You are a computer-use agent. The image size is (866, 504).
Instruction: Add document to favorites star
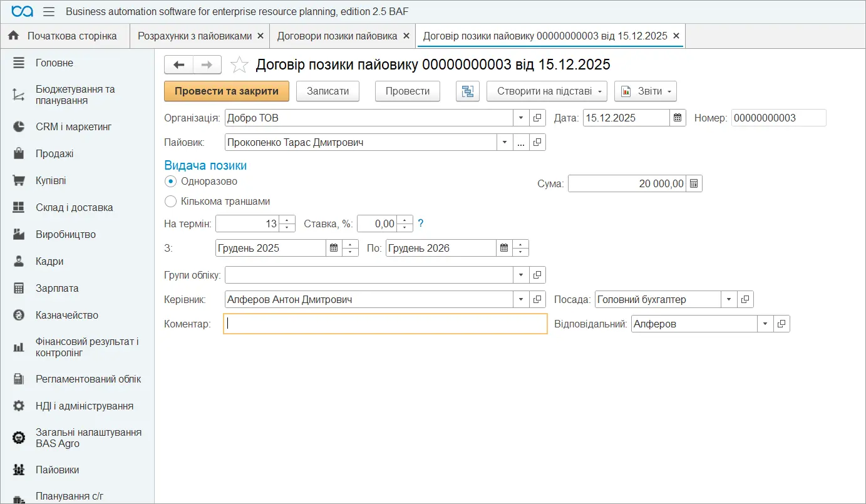pos(240,64)
